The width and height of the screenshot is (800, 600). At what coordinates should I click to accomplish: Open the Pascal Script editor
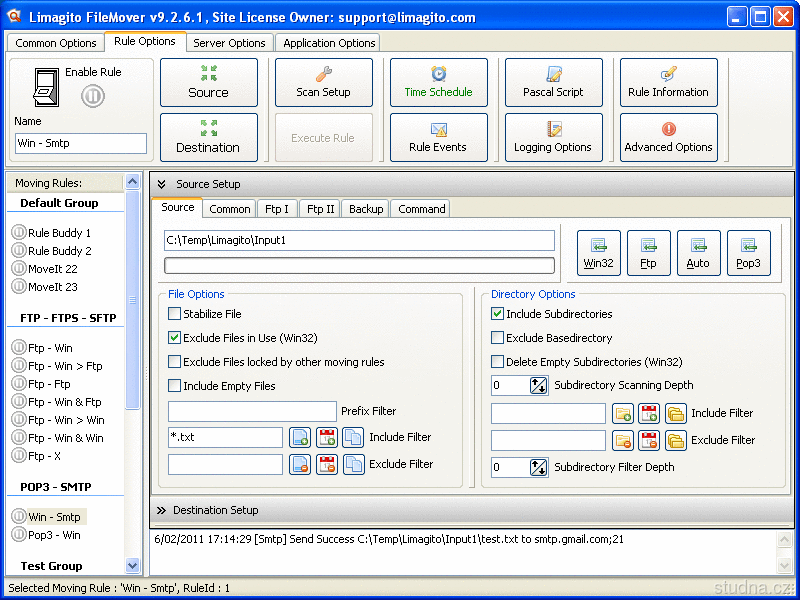[x=553, y=82]
